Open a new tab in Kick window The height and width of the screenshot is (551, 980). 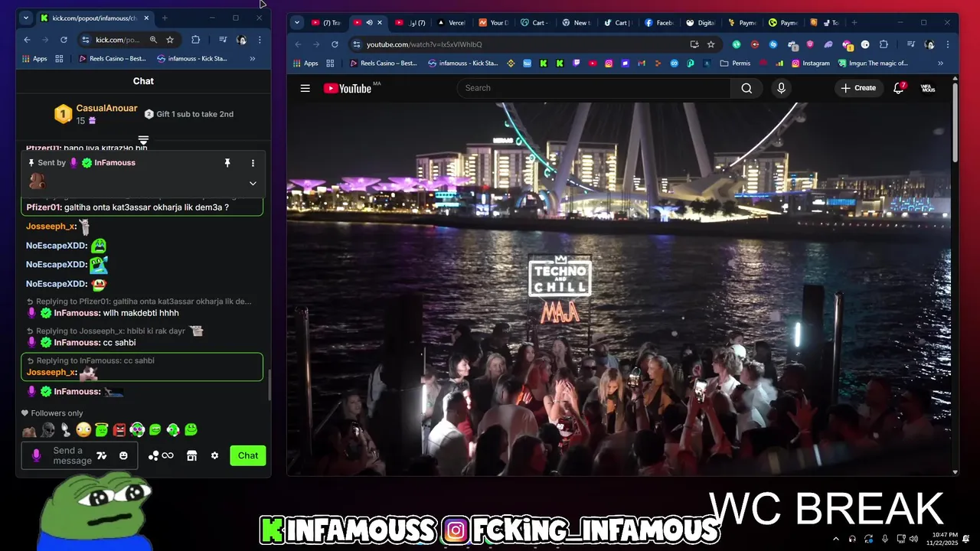(164, 18)
